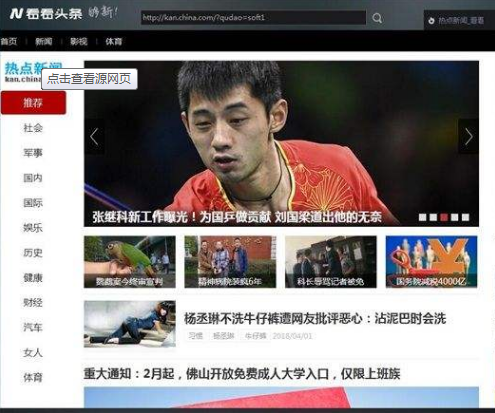Go to 首页 in the top navigation
This screenshot has height=413, width=495.
tap(9, 41)
